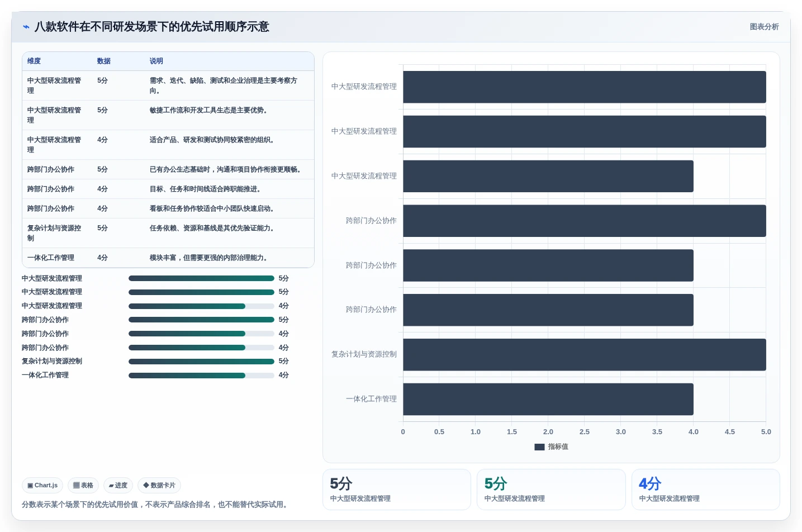
Task: Click the 2.5 tick on the x-axis
Action: pos(585,432)
